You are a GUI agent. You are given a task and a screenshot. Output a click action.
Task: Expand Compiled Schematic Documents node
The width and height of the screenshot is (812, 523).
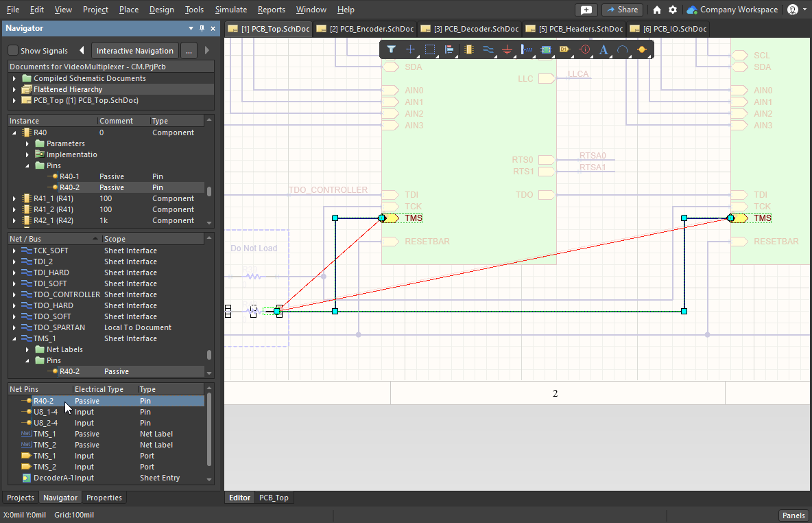point(14,78)
